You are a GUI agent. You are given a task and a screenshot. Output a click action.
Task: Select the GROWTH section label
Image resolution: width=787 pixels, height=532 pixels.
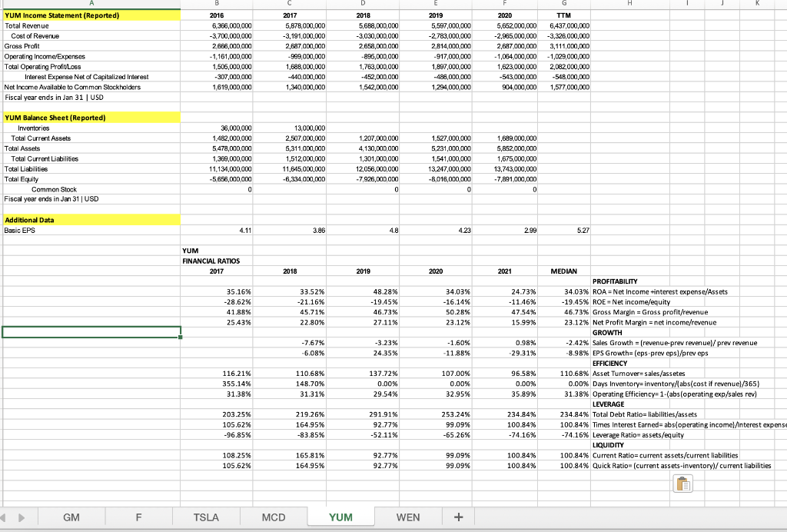pyautogui.click(x=607, y=333)
